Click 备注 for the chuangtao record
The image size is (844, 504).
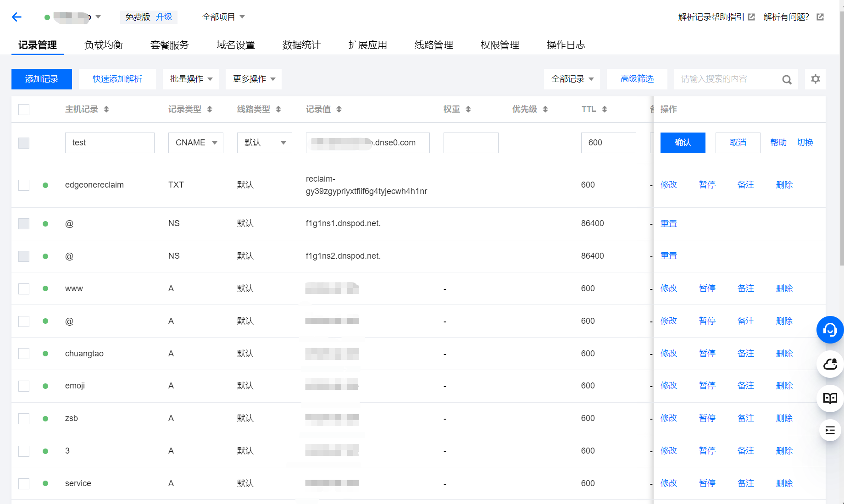(746, 354)
